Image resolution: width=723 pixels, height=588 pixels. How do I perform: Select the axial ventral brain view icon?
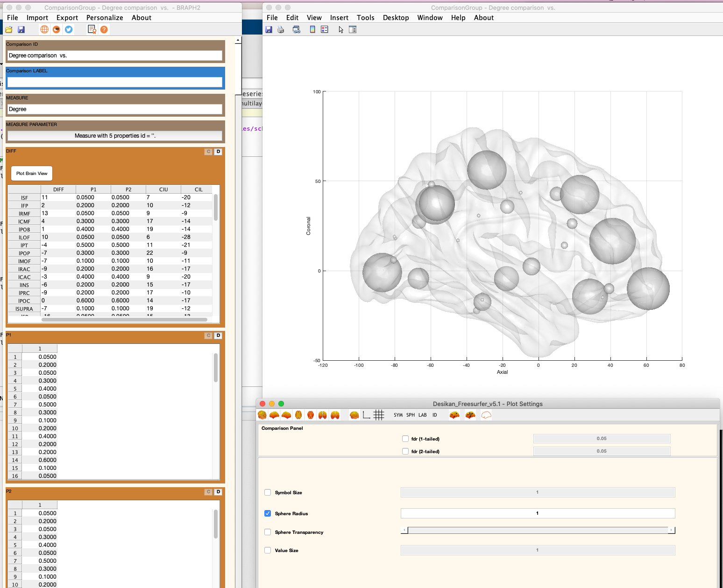click(x=311, y=415)
